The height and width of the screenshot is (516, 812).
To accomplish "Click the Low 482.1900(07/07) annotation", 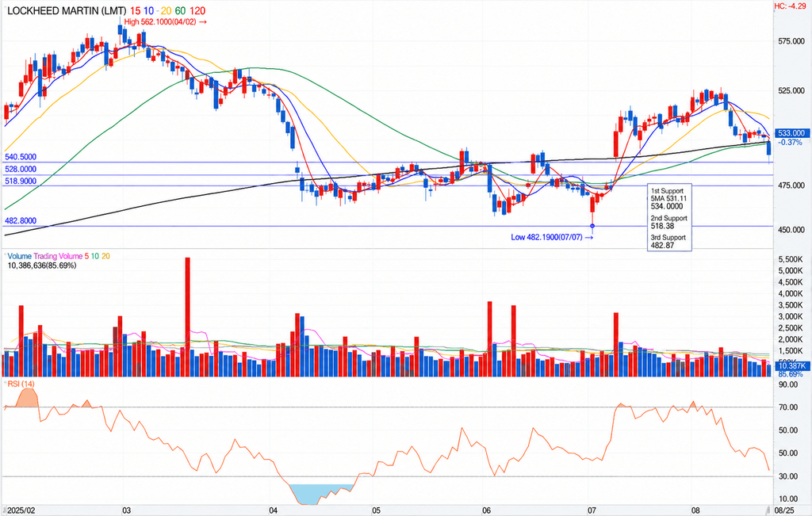I will coord(552,237).
